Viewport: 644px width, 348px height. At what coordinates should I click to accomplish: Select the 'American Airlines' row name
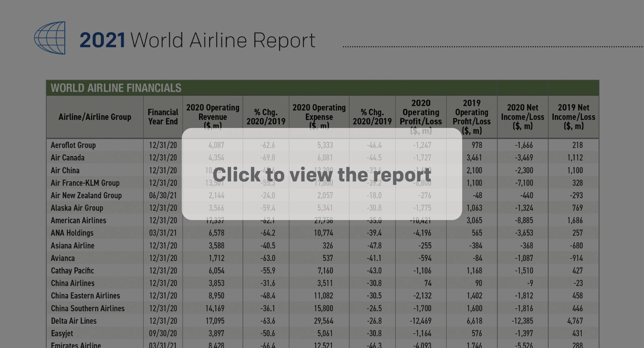(x=78, y=221)
